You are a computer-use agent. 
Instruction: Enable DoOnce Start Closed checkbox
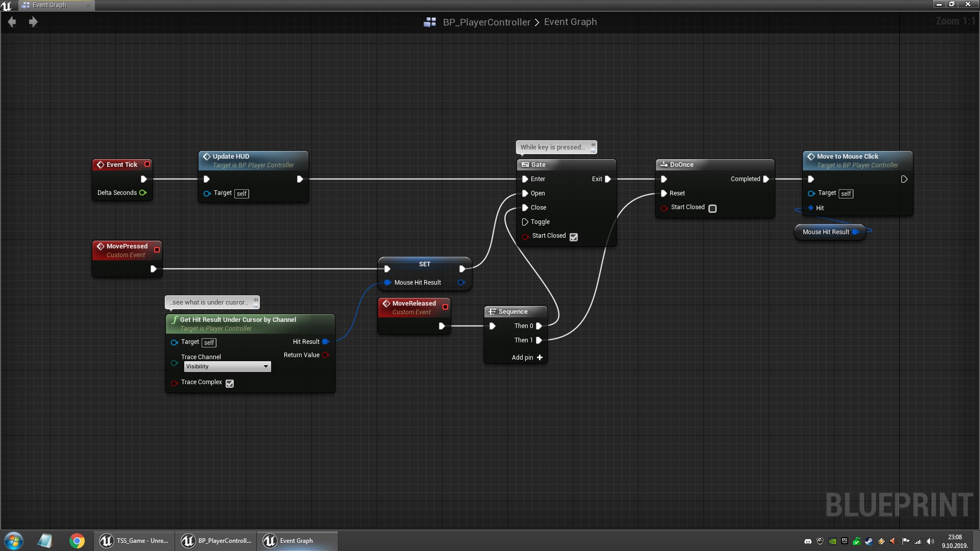tap(713, 208)
